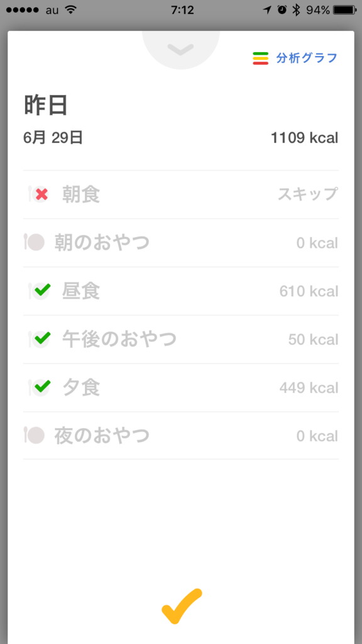The height and width of the screenshot is (644, 362).
Task: Tap the orange confirm checkmark
Action: pyautogui.click(x=182, y=606)
